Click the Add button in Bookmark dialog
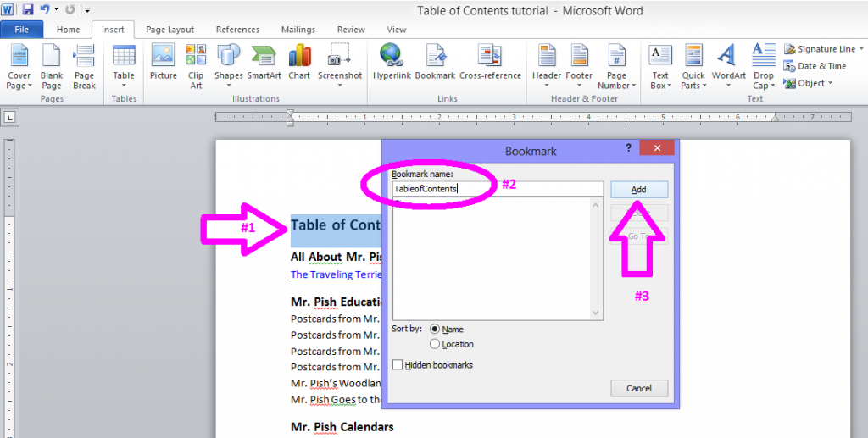This screenshot has height=438, width=868. (639, 190)
